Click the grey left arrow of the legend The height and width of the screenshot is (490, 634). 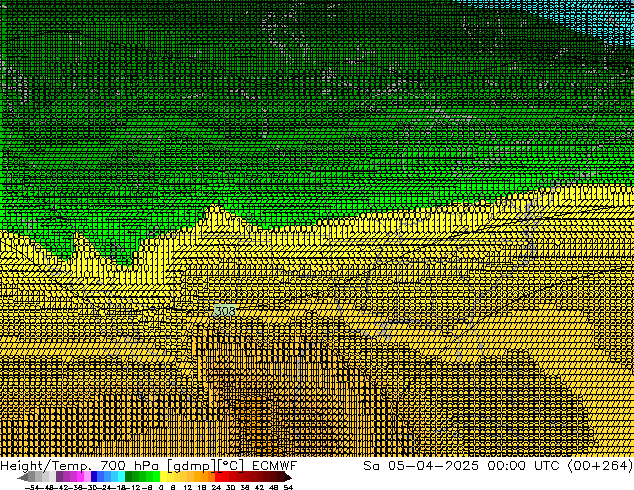tap(23, 477)
